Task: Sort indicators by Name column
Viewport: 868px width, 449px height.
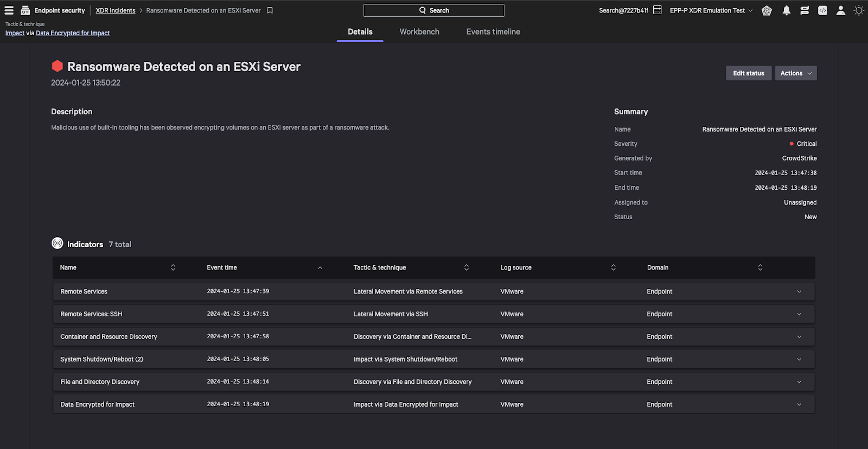Action: tap(173, 267)
